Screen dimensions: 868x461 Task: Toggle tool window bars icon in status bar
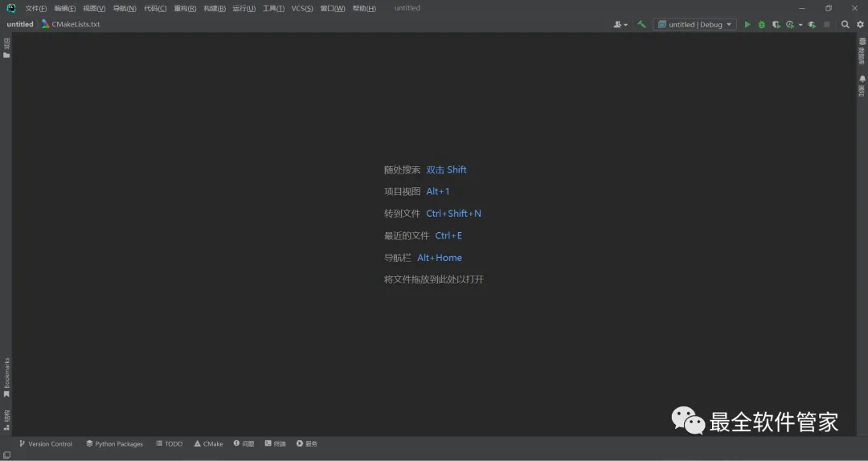[6, 455]
